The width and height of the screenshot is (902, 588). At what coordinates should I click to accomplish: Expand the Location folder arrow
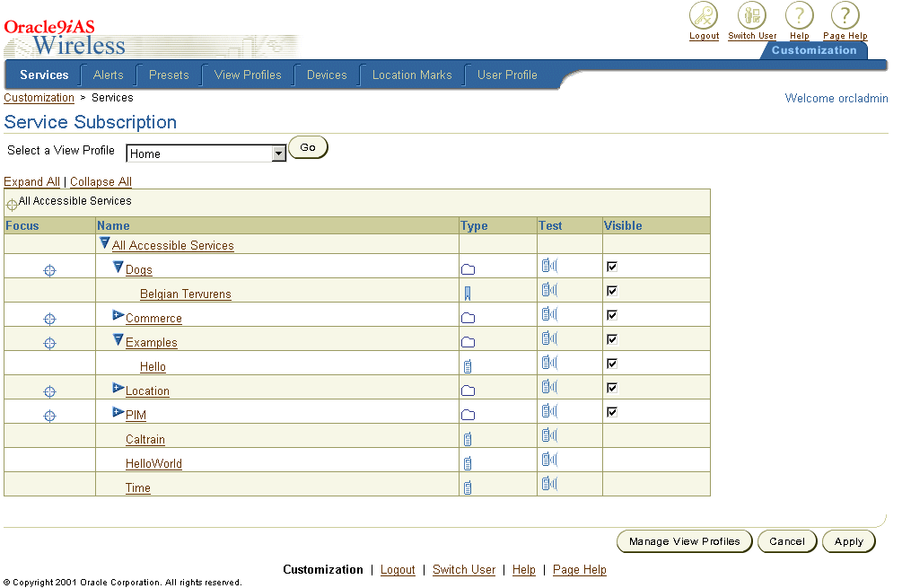118,388
